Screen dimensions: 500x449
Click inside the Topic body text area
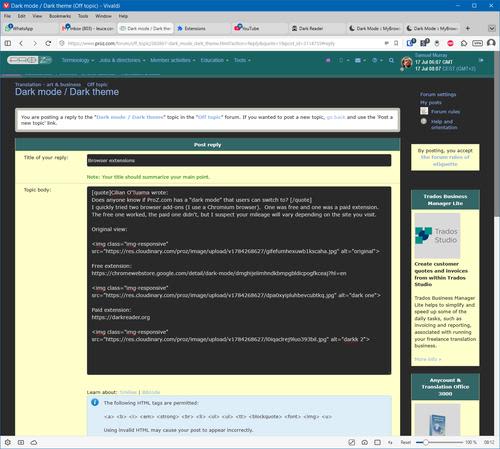(x=239, y=280)
